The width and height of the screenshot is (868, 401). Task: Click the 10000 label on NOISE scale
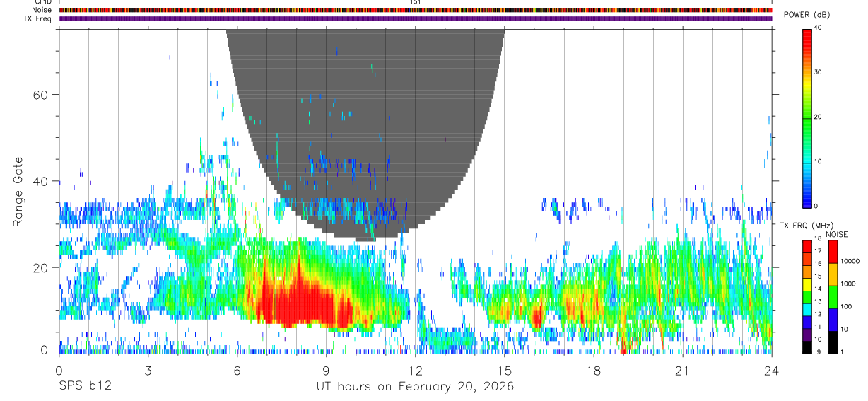[x=850, y=261]
